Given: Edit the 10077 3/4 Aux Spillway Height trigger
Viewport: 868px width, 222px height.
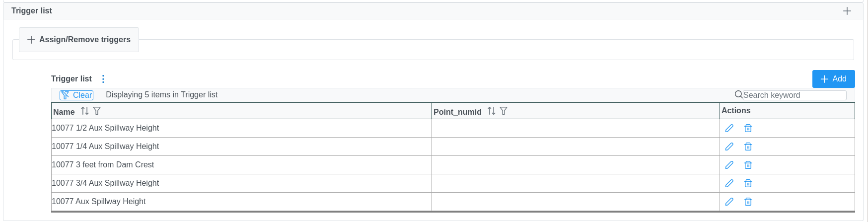Looking at the screenshot, I should click(729, 183).
